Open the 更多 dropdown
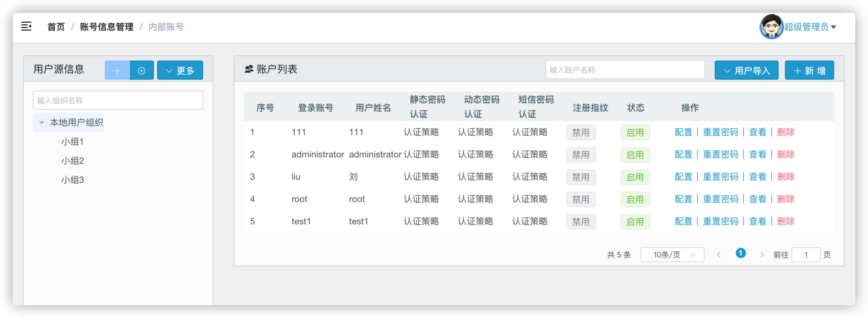868x318 pixels. point(180,70)
